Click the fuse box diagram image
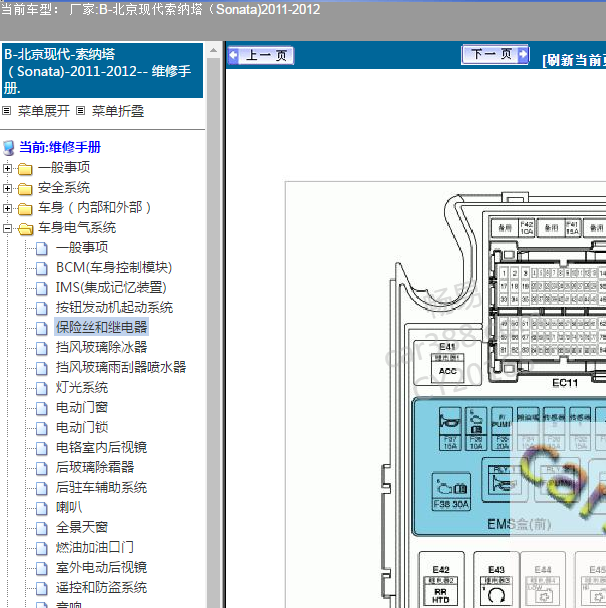 click(445, 394)
